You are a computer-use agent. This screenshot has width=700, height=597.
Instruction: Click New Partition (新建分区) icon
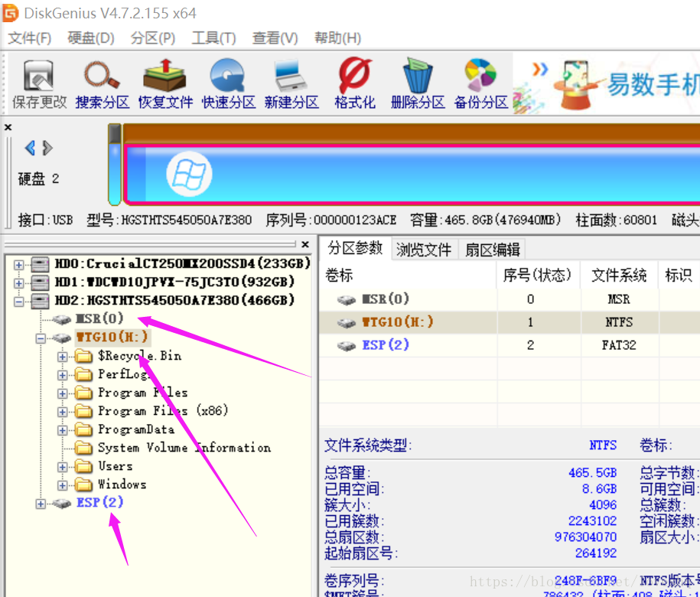coord(291,84)
